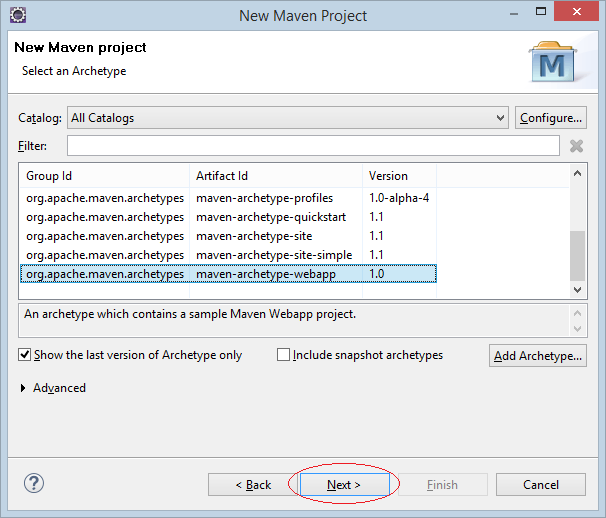This screenshot has height=518, width=606.
Task: Click the help question mark icon
Action: pos(34,483)
